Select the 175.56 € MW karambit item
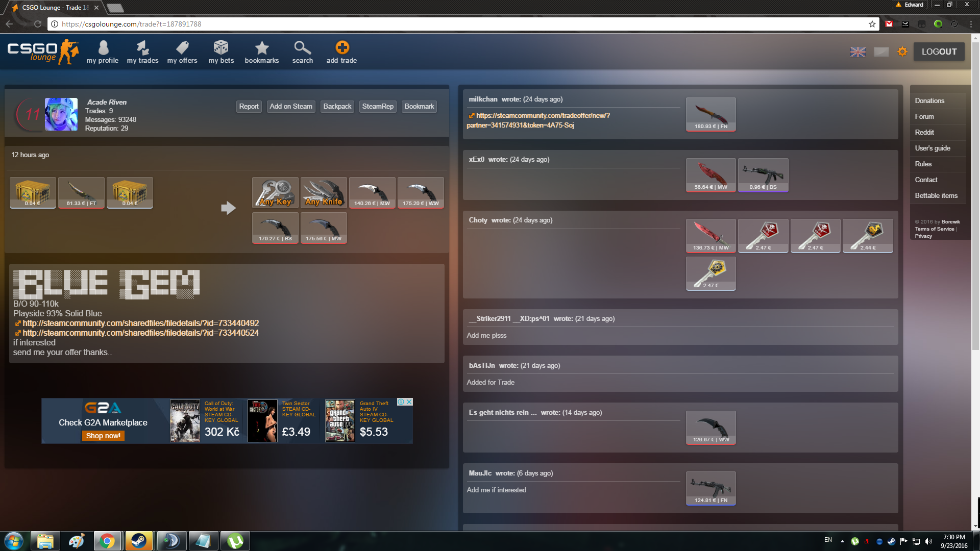 (x=324, y=228)
